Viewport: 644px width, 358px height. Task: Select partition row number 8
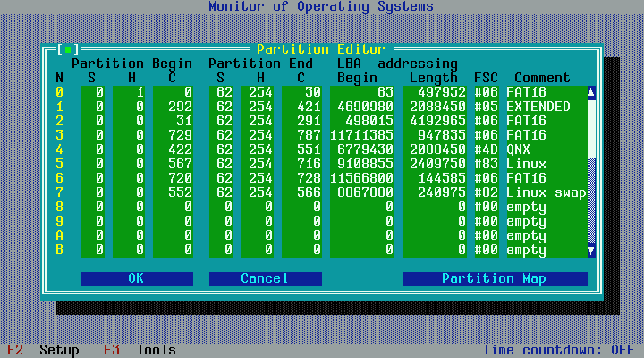click(61, 207)
